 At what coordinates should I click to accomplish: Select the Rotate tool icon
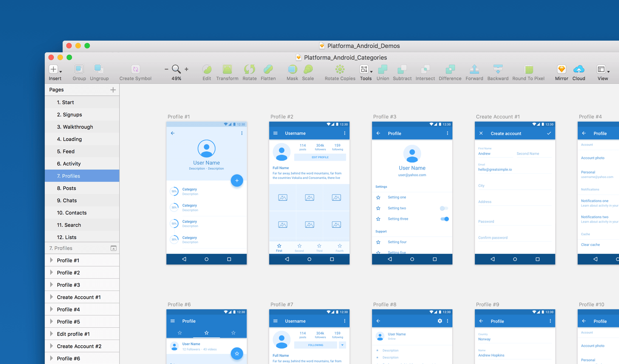(250, 69)
